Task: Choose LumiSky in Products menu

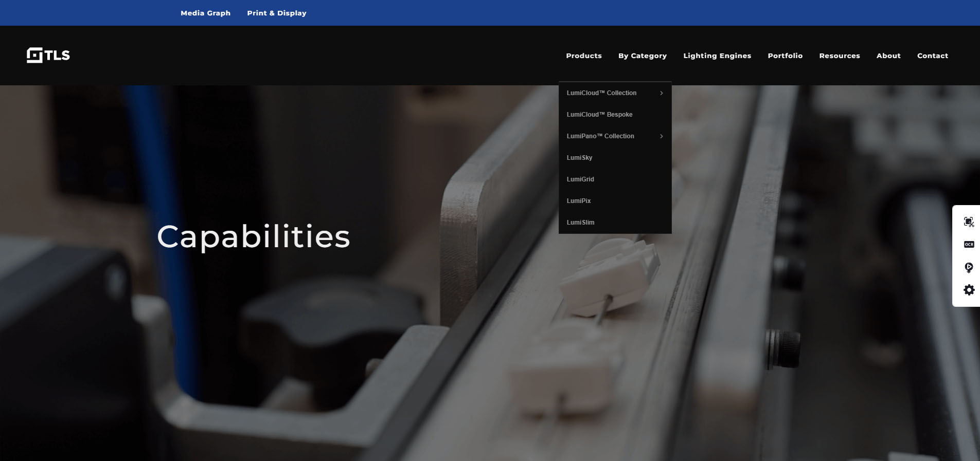Action: coord(579,158)
